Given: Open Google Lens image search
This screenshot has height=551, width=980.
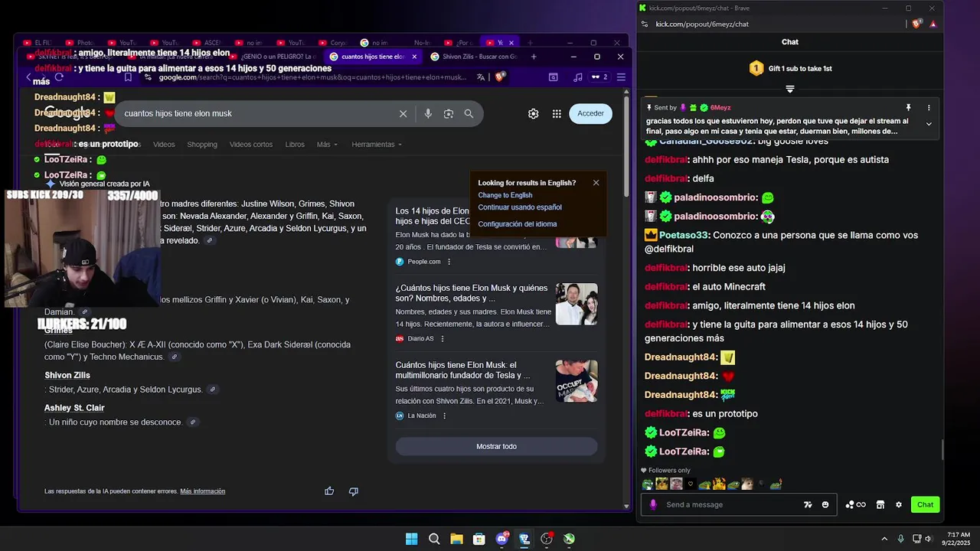Looking at the screenshot, I should [449, 113].
